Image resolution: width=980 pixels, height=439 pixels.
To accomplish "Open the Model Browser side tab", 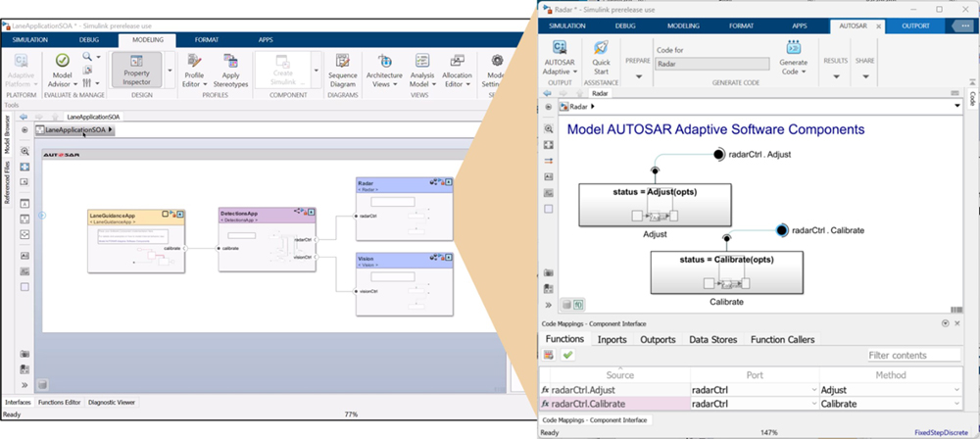I will point(8,134).
